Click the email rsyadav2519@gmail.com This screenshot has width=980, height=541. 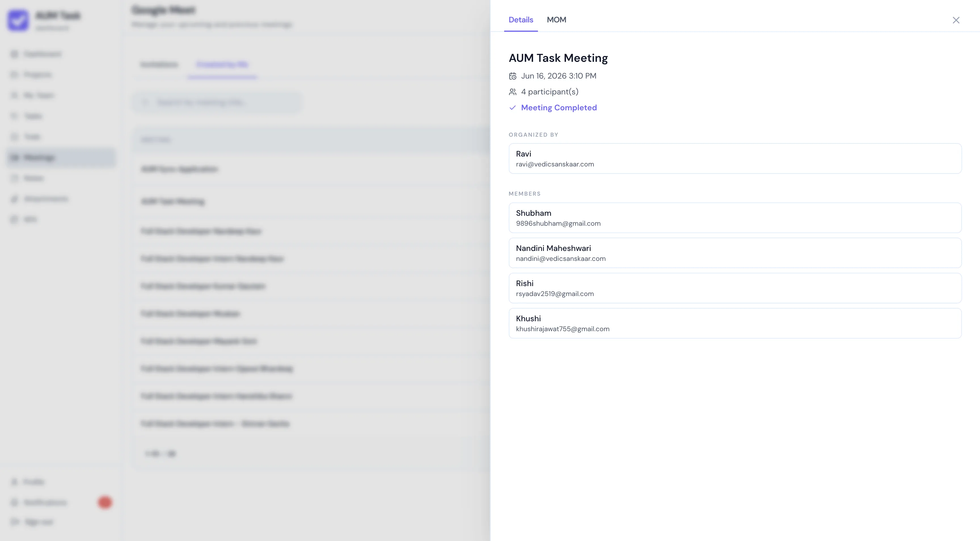point(555,294)
